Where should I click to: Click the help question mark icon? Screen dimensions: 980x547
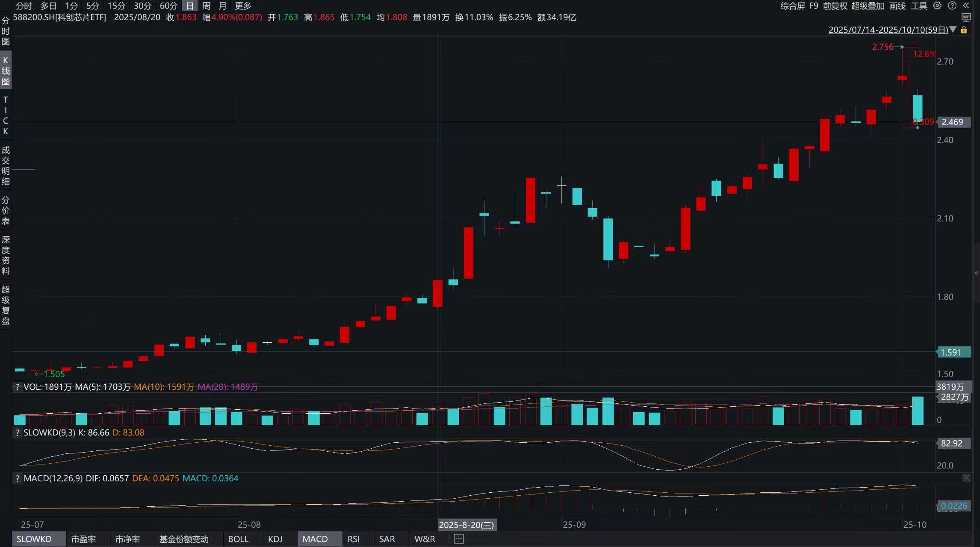pyautogui.click(x=952, y=6)
